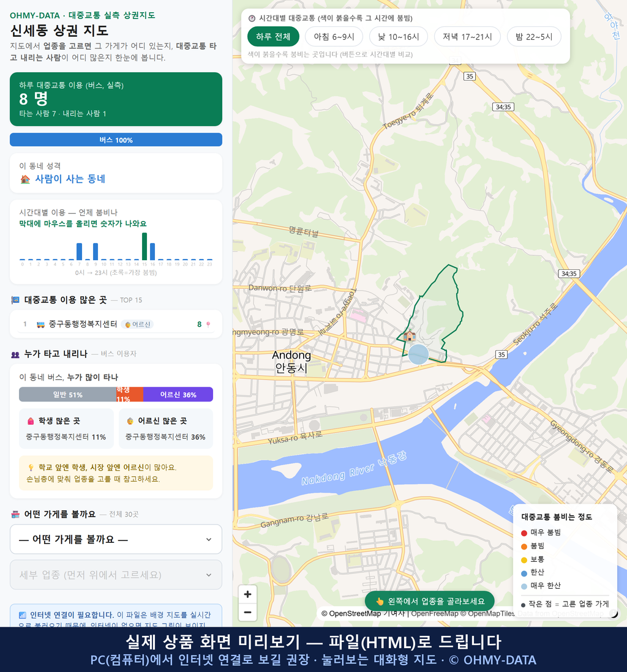Viewport: 627px width, 672px height.
Task: Open the 학생 많은 곳 card
Action: (66, 428)
